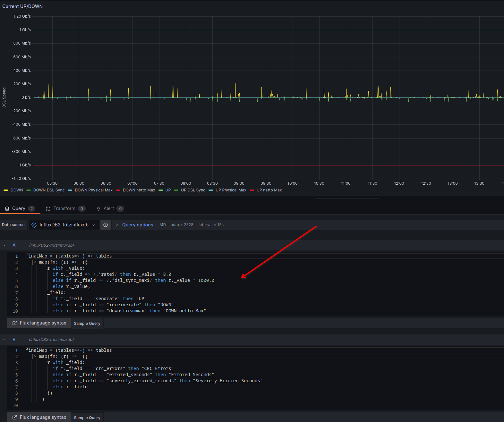This screenshot has height=422, width=504.
Task: Click red color swatch for UP netto Max
Action: click(x=252, y=190)
